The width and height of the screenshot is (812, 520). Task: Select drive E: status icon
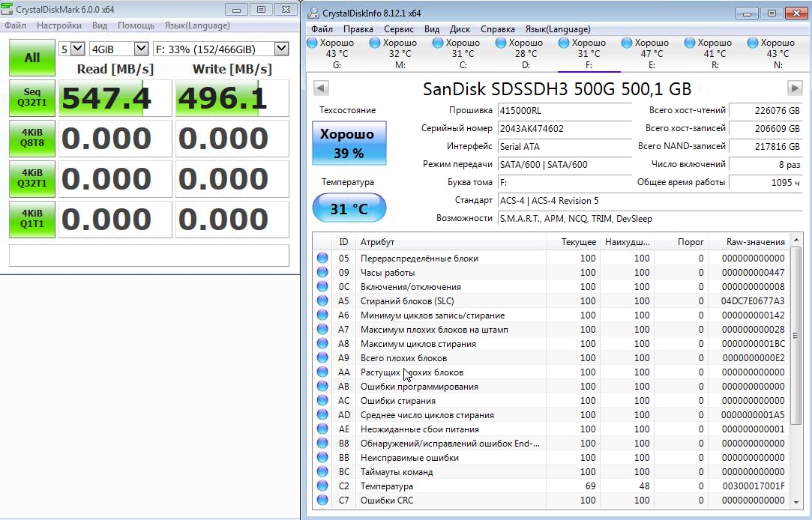point(627,43)
